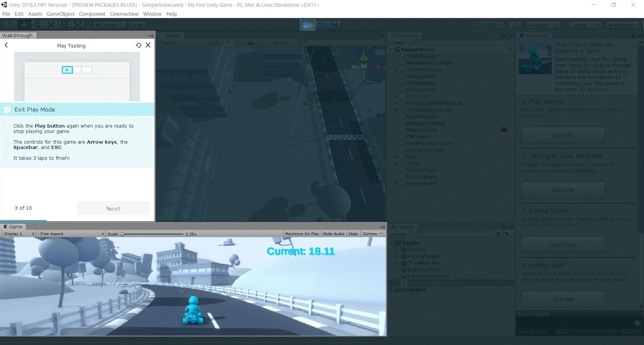Go back using the walkthrough back arrow
This screenshot has width=644, height=345.
tap(6, 45)
